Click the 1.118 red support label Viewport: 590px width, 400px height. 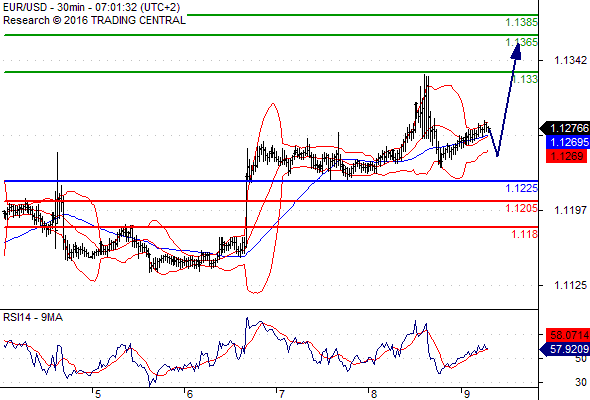point(524,234)
